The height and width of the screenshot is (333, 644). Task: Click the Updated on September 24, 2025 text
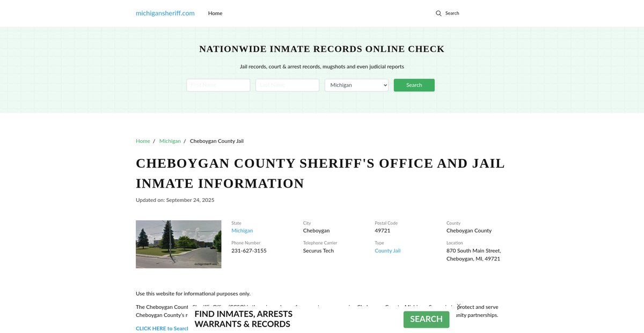click(x=175, y=200)
